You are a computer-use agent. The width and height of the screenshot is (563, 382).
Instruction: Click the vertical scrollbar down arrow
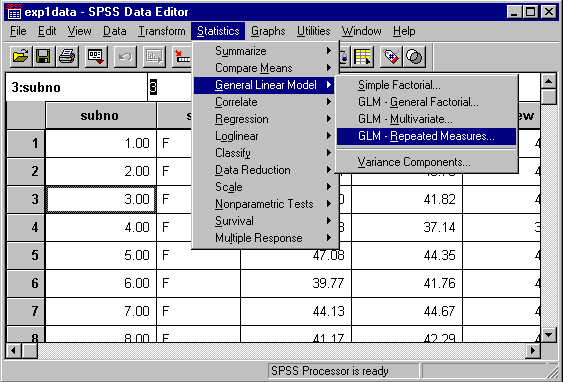point(548,335)
